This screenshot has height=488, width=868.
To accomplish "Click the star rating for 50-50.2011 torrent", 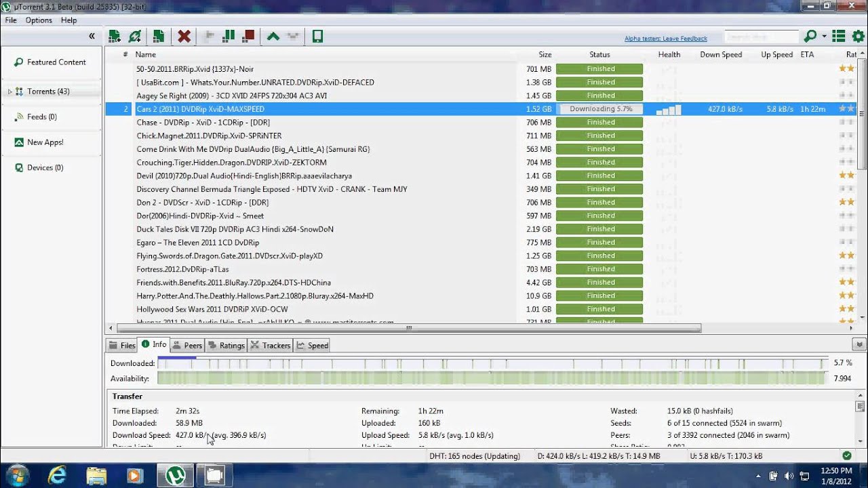I will (847, 69).
